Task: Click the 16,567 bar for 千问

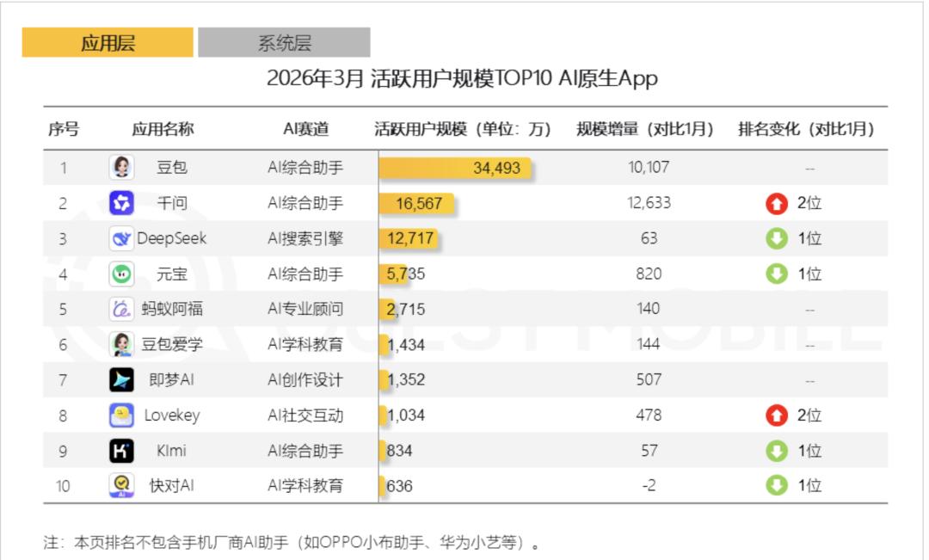Action: [x=416, y=203]
